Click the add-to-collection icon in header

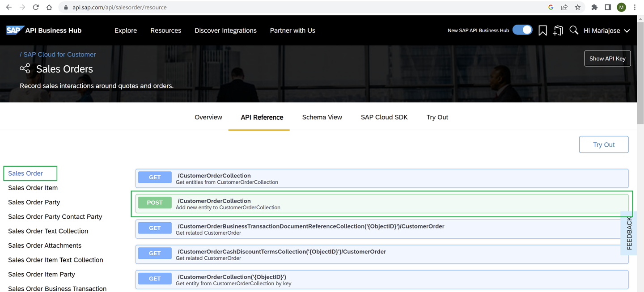pyautogui.click(x=558, y=30)
